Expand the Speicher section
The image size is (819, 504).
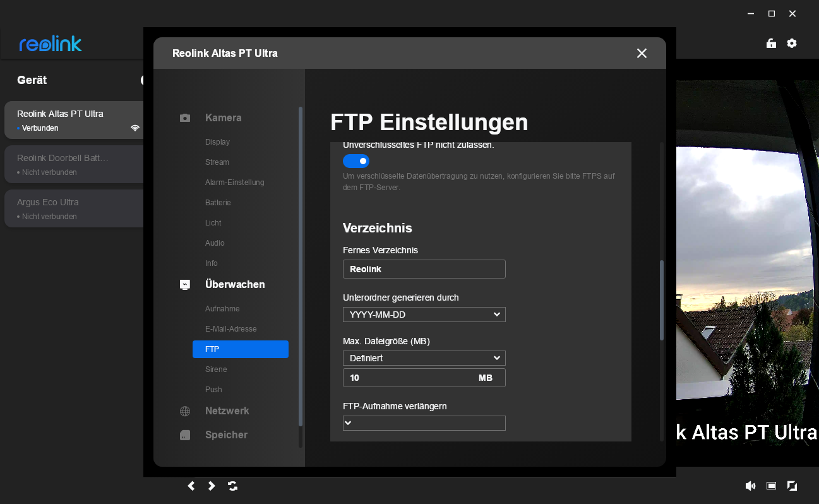tap(226, 435)
